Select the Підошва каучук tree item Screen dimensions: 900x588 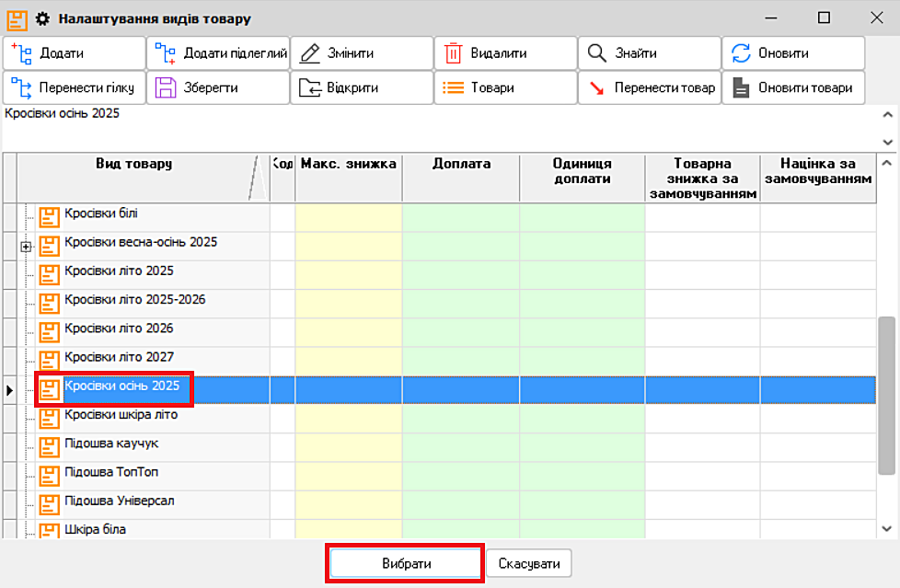point(111,444)
